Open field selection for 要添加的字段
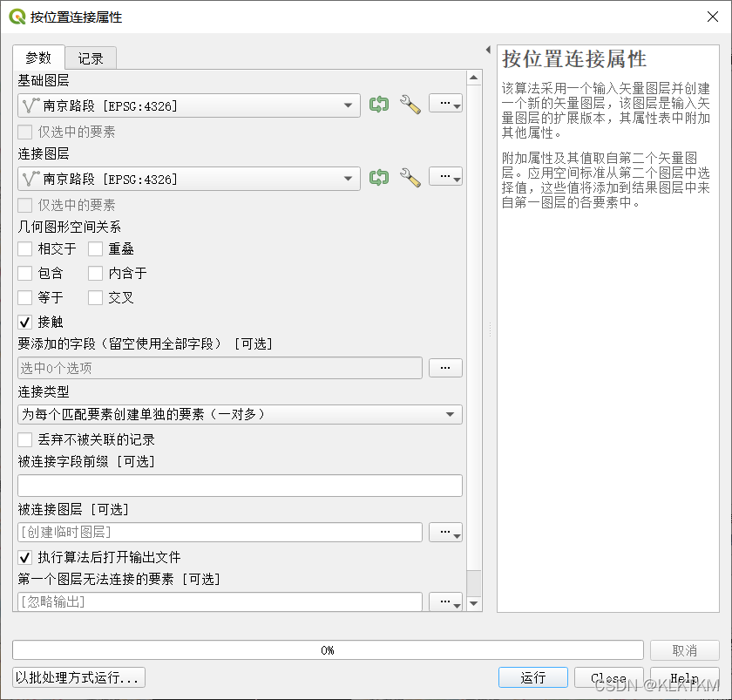 pos(445,368)
